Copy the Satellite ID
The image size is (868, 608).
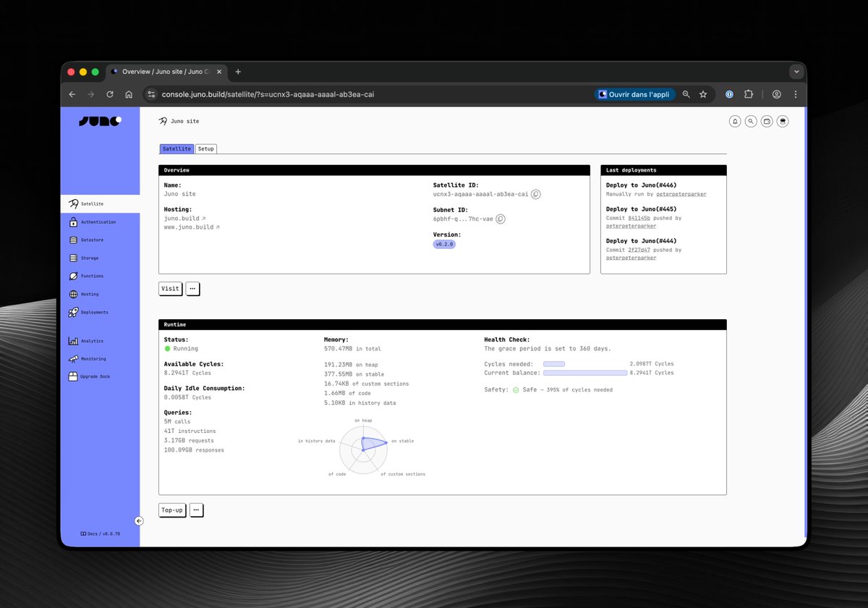tap(536, 194)
